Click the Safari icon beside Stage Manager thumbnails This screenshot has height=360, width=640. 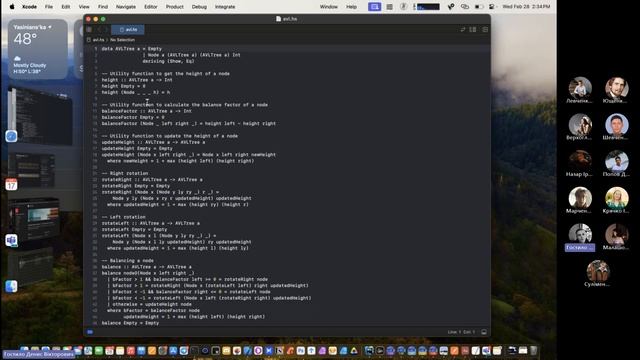pos(11,136)
